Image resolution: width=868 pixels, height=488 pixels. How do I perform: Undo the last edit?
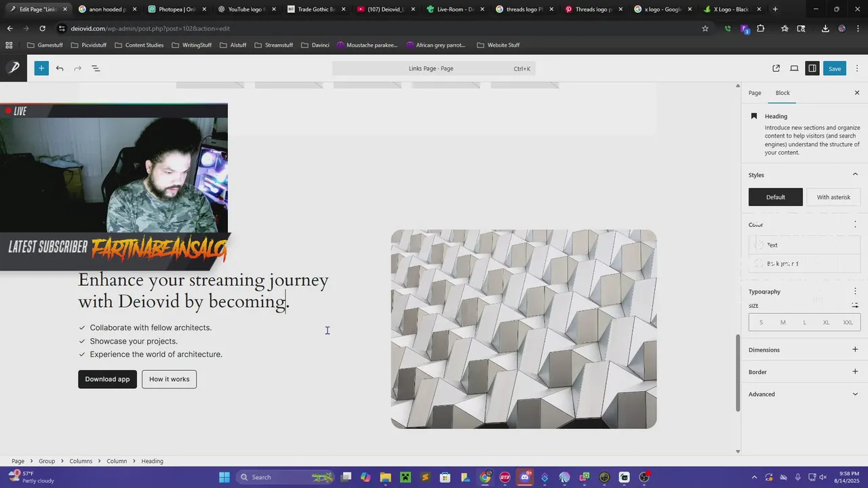(60, 68)
